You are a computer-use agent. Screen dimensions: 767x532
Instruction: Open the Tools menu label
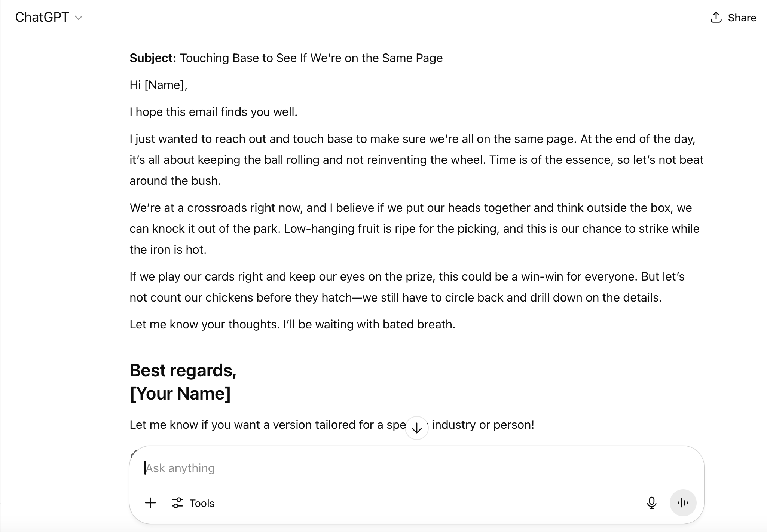coord(202,503)
